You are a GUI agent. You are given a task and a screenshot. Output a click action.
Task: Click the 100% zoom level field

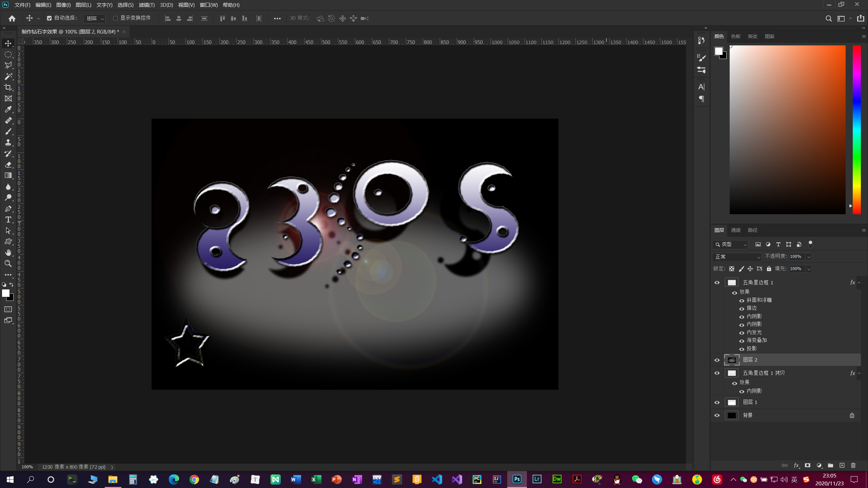point(27,467)
